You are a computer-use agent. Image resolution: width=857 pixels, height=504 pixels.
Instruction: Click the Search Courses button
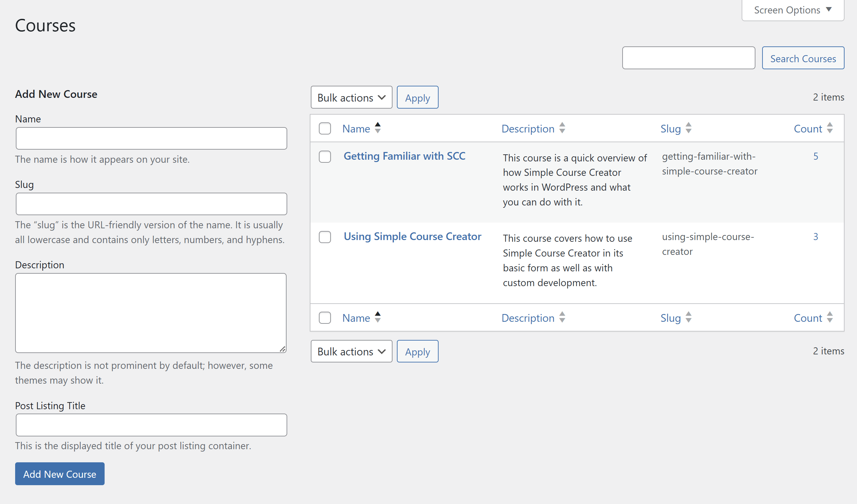tap(803, 58)
